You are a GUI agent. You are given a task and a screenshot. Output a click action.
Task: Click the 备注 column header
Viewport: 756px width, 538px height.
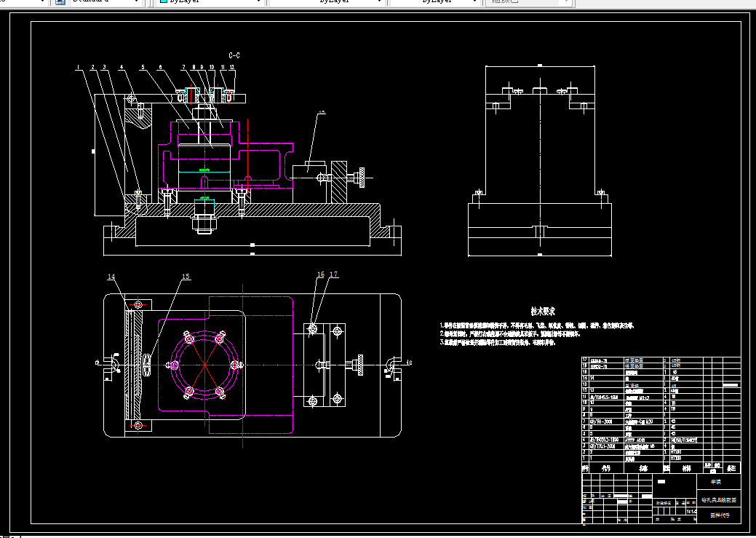731,468
